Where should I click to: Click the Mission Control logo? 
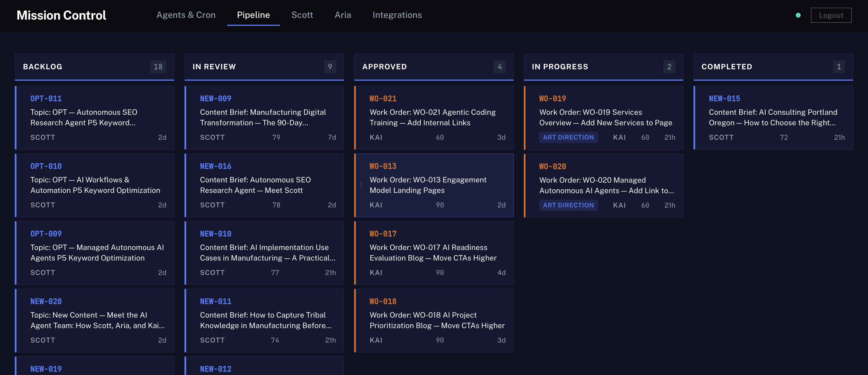click(x=61, y=15)
